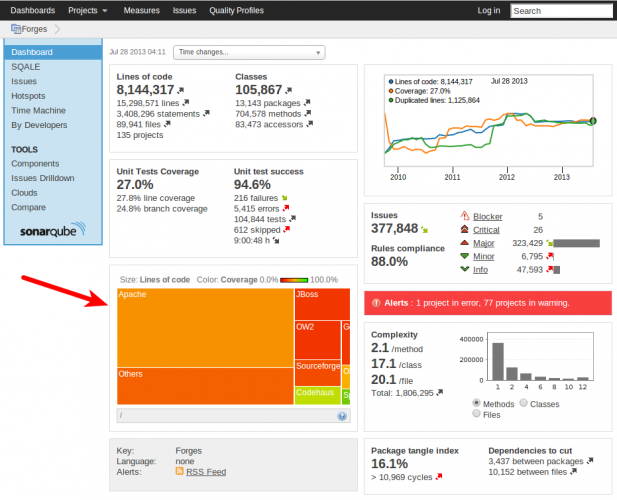Click the red alert icon in Alerts banner
Viewport: 617px width, 500px height.
tap(375, 302)
